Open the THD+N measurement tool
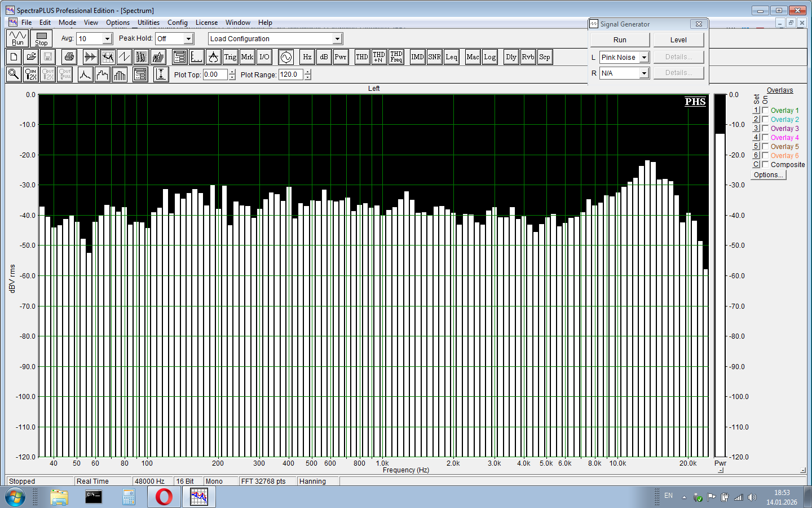Image resolution: width=812 pixels, height=508 pixels. [x=379, y=57]
